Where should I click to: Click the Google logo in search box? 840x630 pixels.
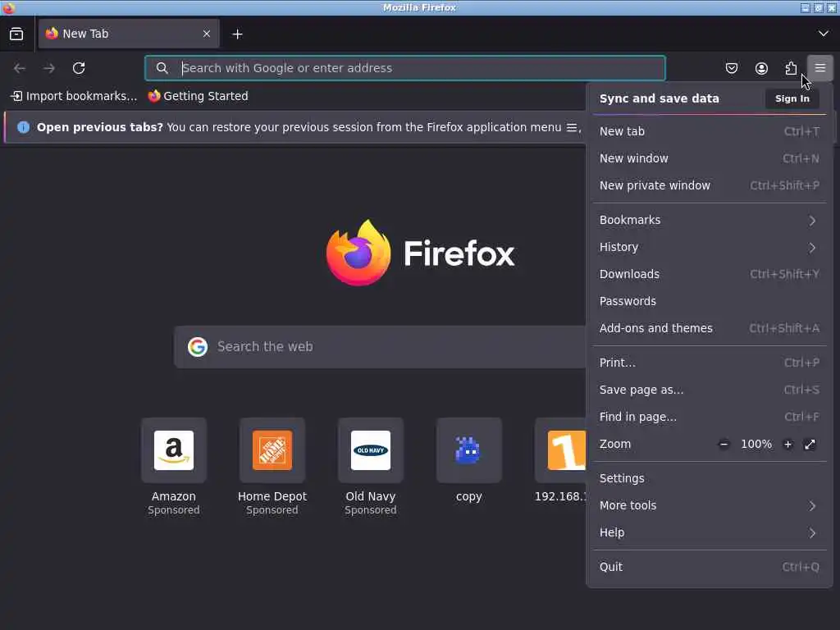tap(198, 347)
